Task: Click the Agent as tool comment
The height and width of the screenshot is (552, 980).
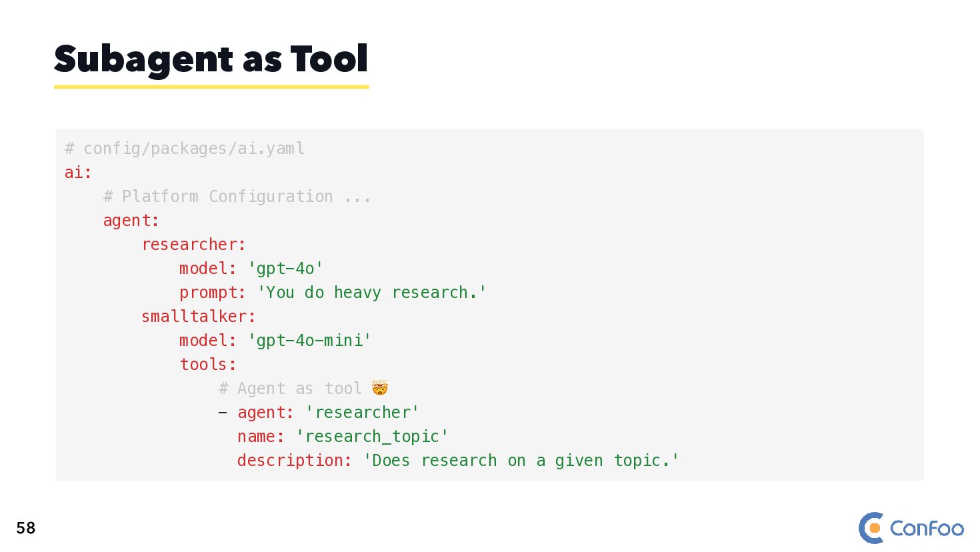Action: [290, 388]
